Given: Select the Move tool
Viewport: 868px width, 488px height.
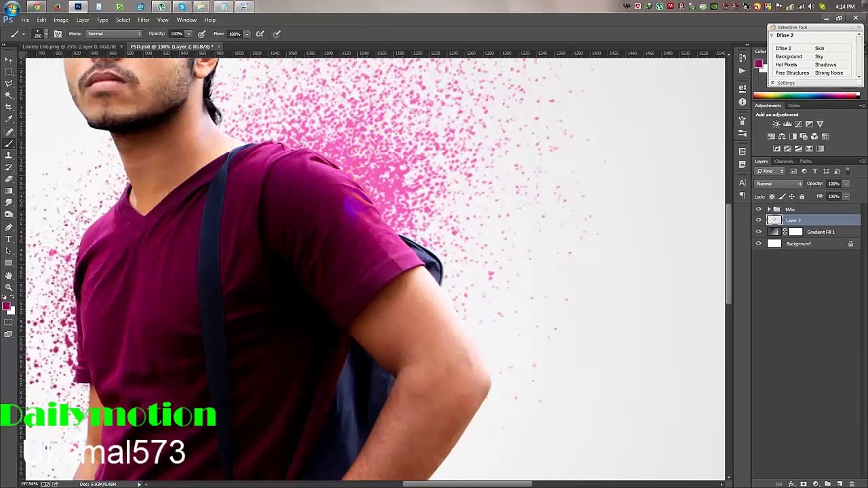Looking at the screenshot, I should coord(9,60).
